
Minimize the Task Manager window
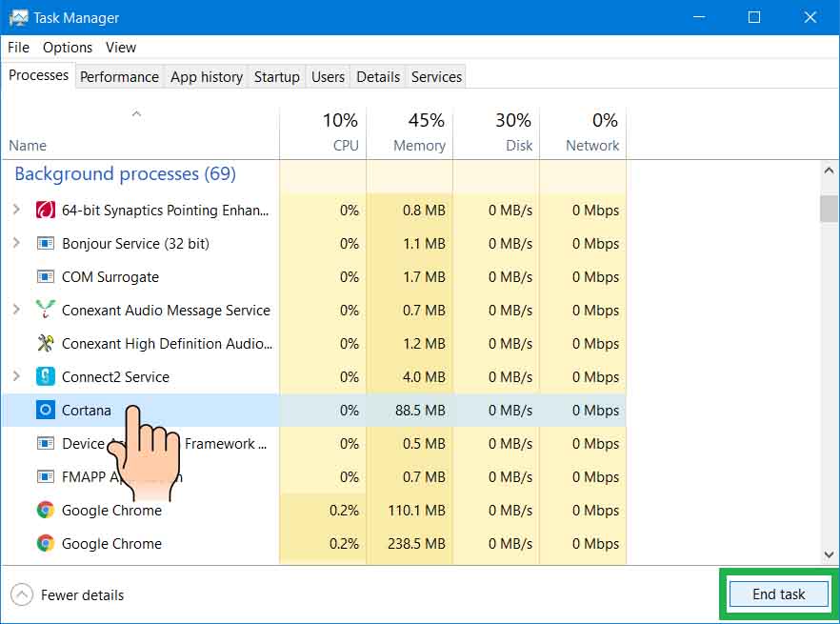click(x=699, y=17)
